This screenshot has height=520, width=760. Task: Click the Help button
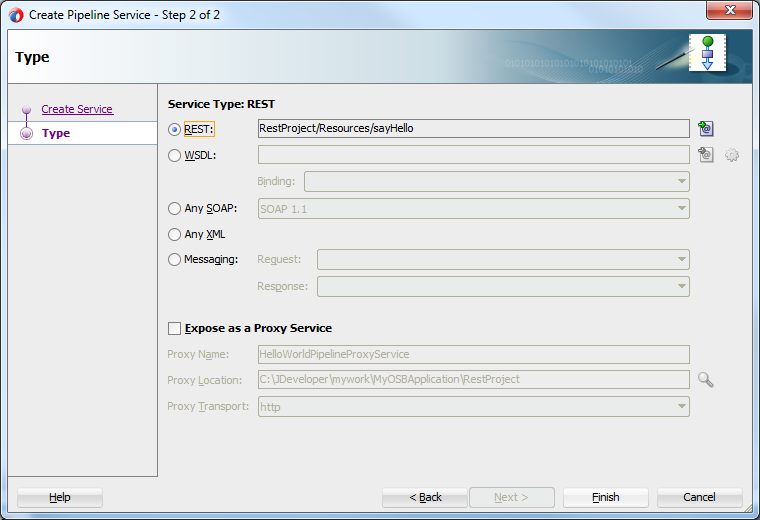coord(60,497)
